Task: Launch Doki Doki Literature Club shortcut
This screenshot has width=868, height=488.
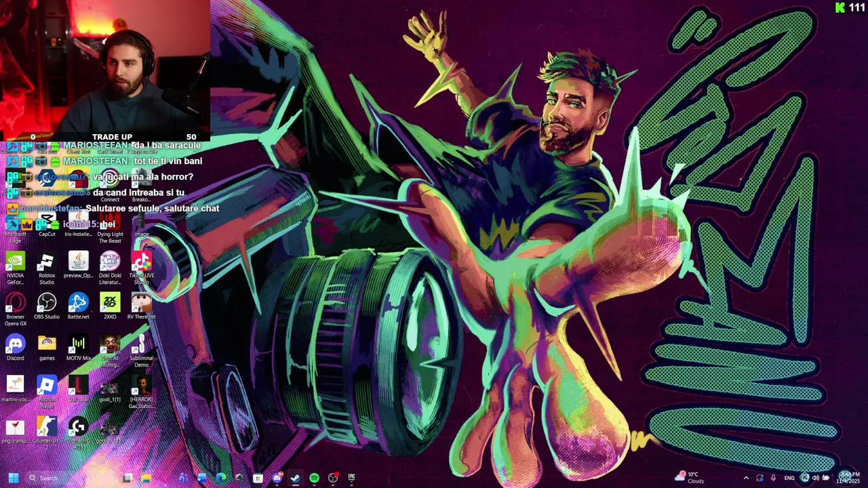Action: (110, 268)
